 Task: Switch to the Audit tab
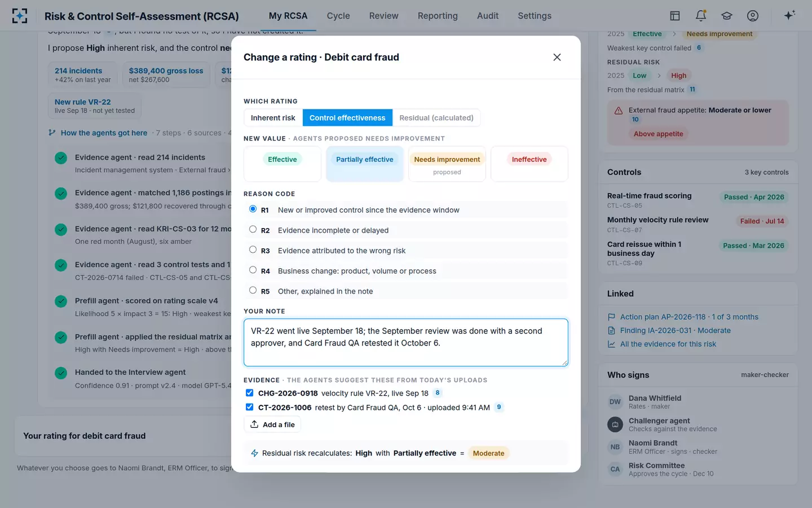point(488,16)
